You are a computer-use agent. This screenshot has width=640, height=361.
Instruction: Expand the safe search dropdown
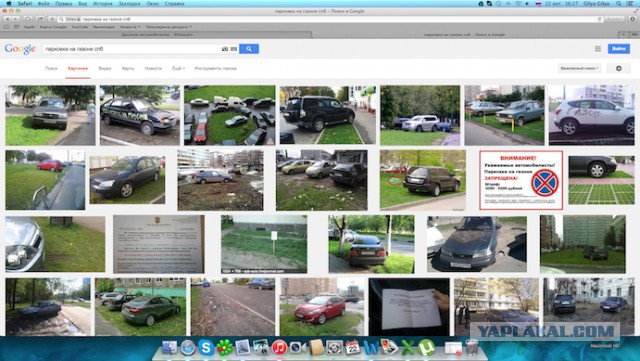(579, 68)
